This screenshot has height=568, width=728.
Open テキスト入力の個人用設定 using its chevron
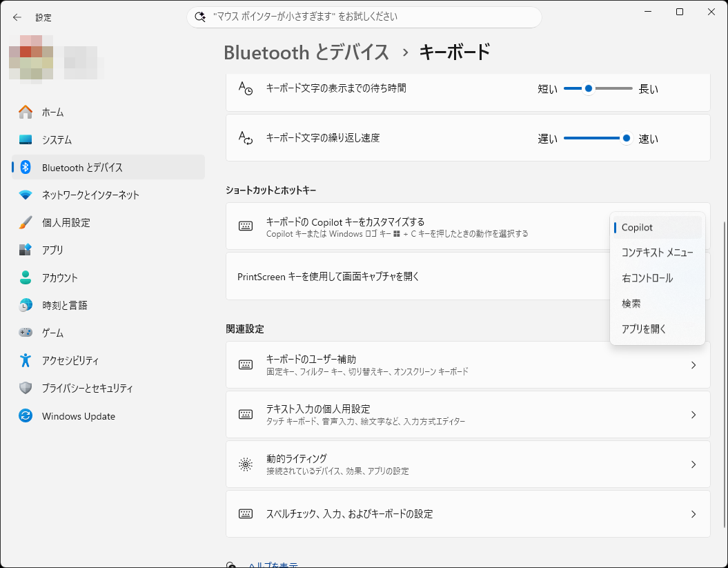(693, 415)
